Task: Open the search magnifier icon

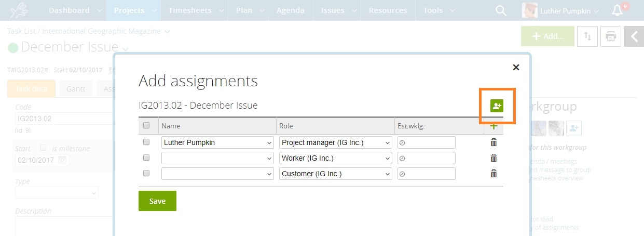Action: coord(501,11)
